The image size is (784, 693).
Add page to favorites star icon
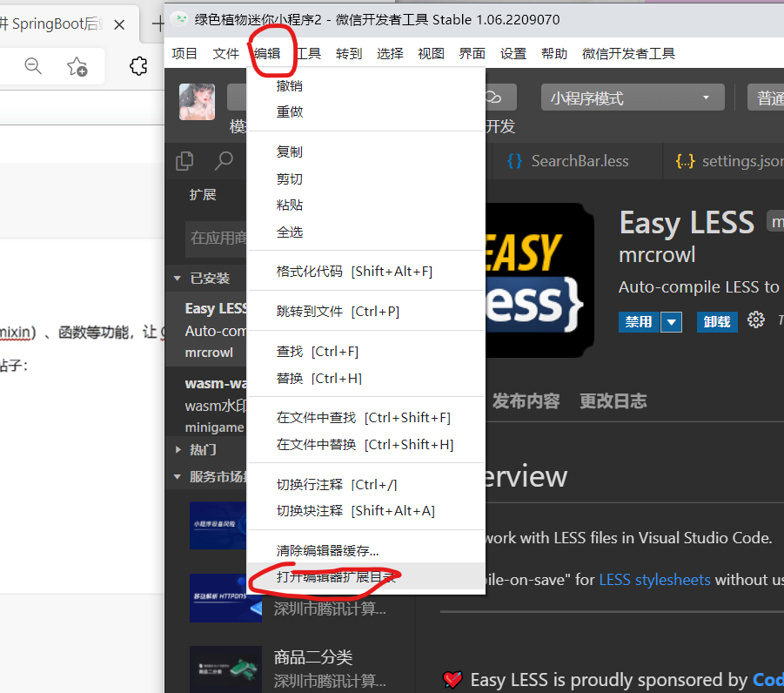(x=77, y=66)
